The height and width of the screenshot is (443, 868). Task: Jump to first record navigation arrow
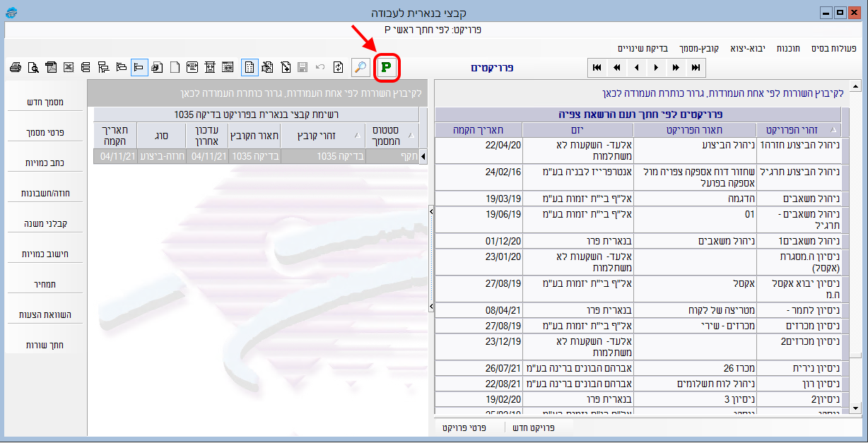[597, 68]
